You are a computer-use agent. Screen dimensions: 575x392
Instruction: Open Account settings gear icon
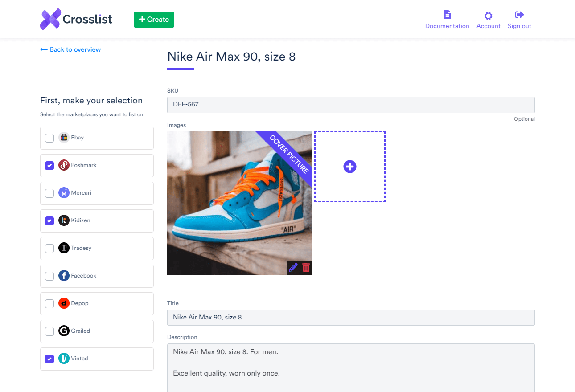(488, 16)
